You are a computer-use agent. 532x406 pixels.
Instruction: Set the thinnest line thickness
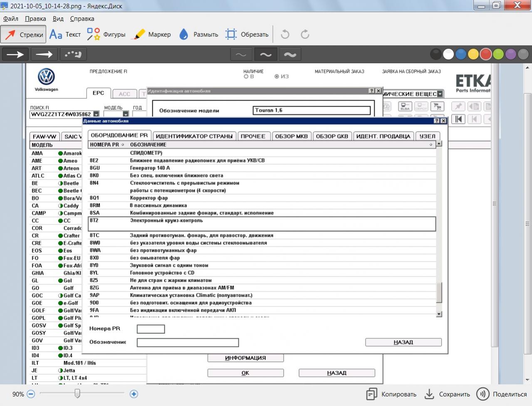241,54
